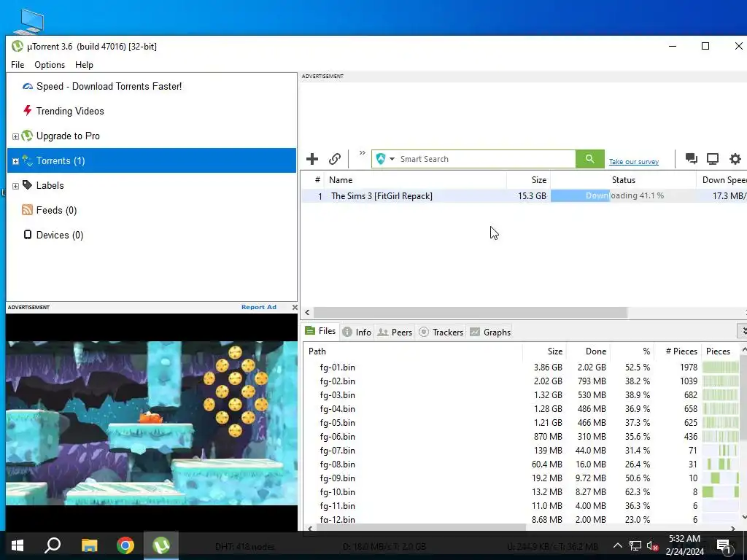747x560 pixels.
Task: Close the sidebar advertisement
Action: pyautogui.click(x=295, y=307)
